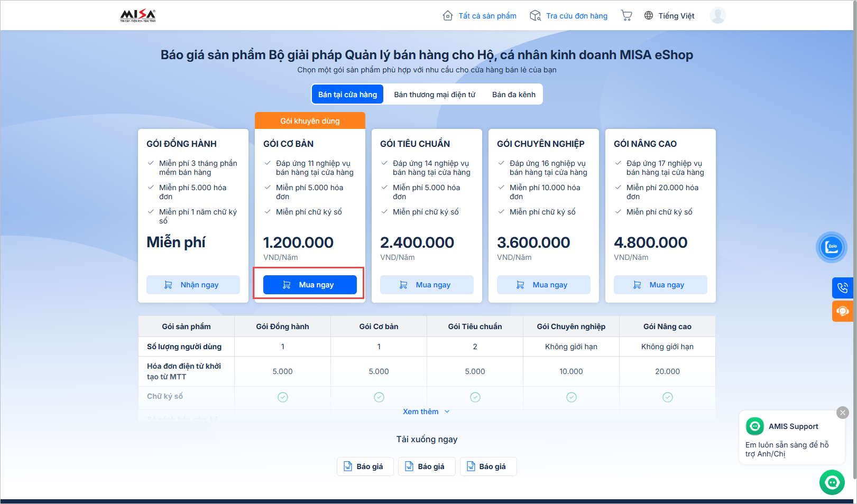Open the Tra cứu đơn hàng link
Screen dimensions: 857x504
coord(577,16)
